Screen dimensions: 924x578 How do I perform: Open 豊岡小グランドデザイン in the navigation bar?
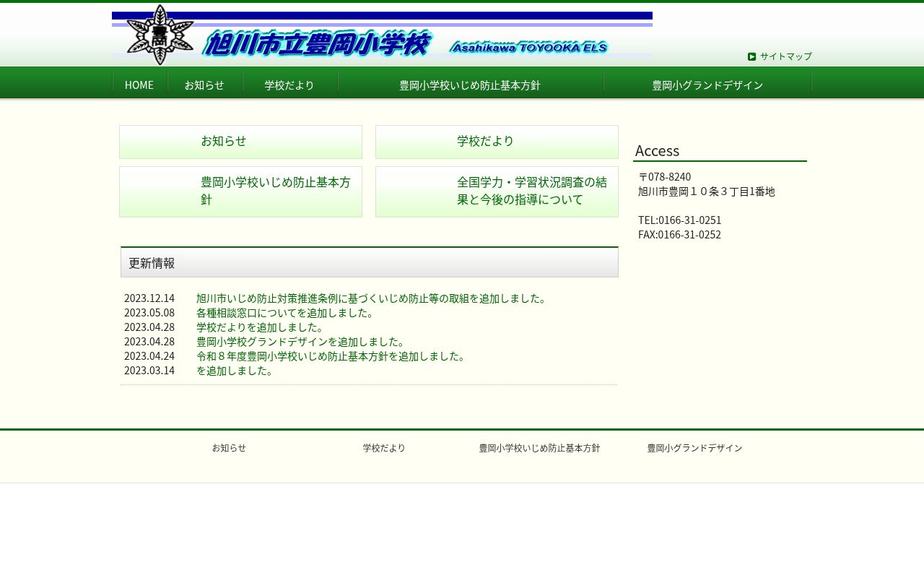(707, 85)
